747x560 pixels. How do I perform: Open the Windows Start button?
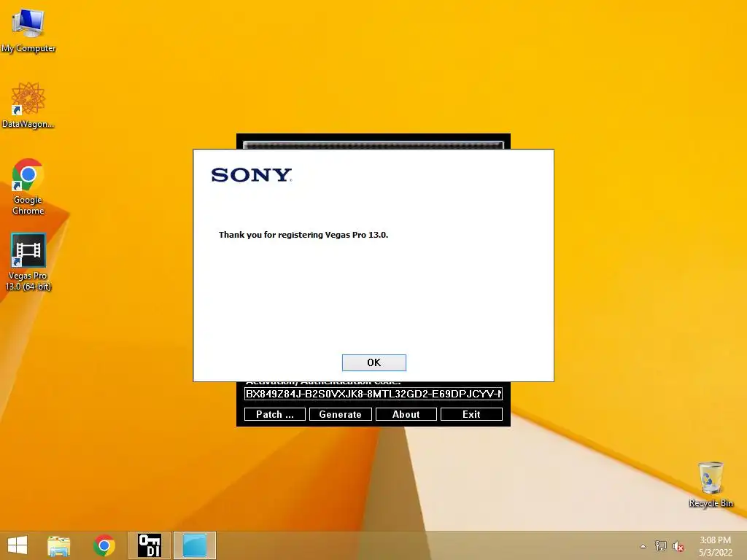(x=18, y=545)
